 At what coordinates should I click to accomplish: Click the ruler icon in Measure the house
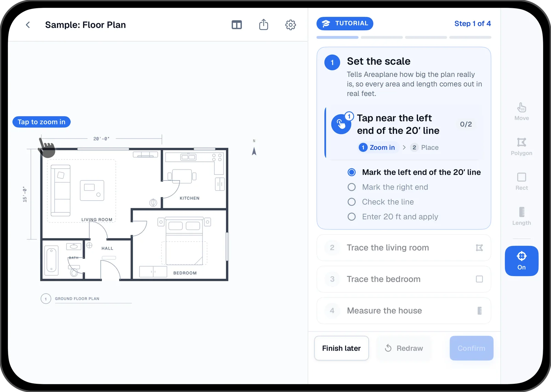coord(480,311)
